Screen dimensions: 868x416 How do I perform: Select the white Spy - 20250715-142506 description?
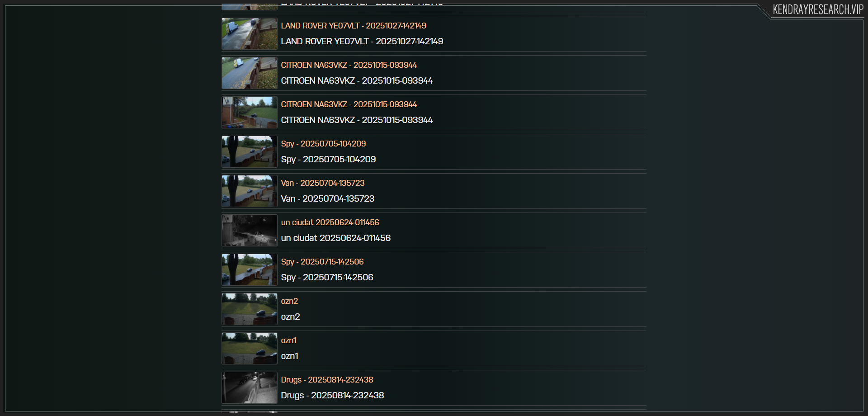tap(327, 277)
